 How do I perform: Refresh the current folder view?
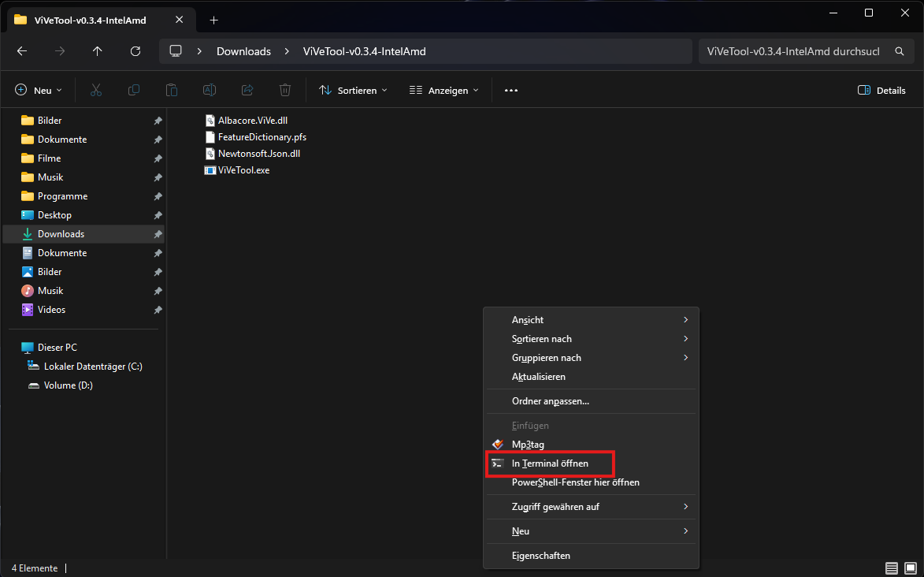coord(135,51)
